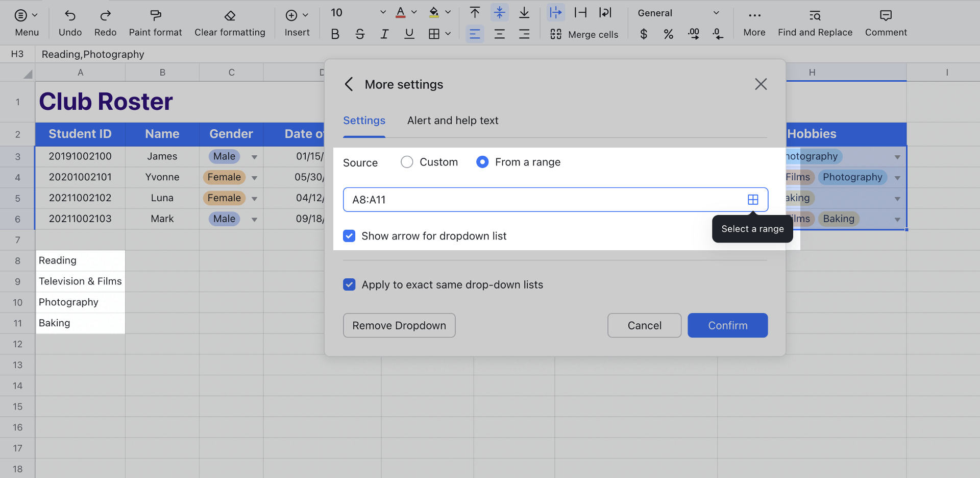Screen dimensions: 980x478
Task: Expand the font size dropdown
Action: 383,13
